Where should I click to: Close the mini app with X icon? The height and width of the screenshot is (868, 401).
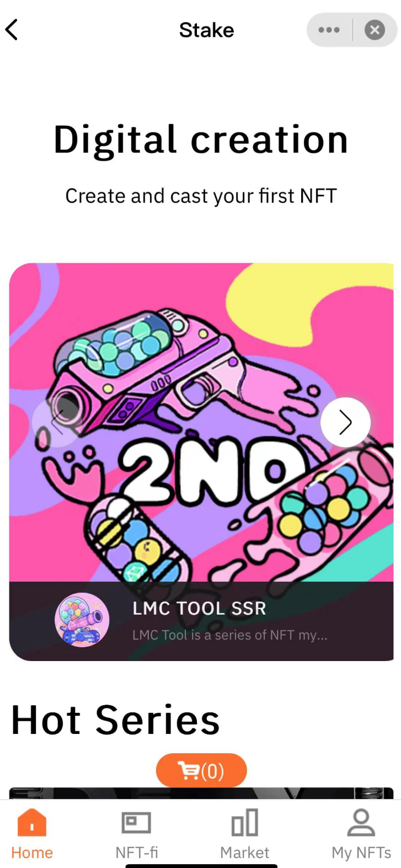(375, 30)
